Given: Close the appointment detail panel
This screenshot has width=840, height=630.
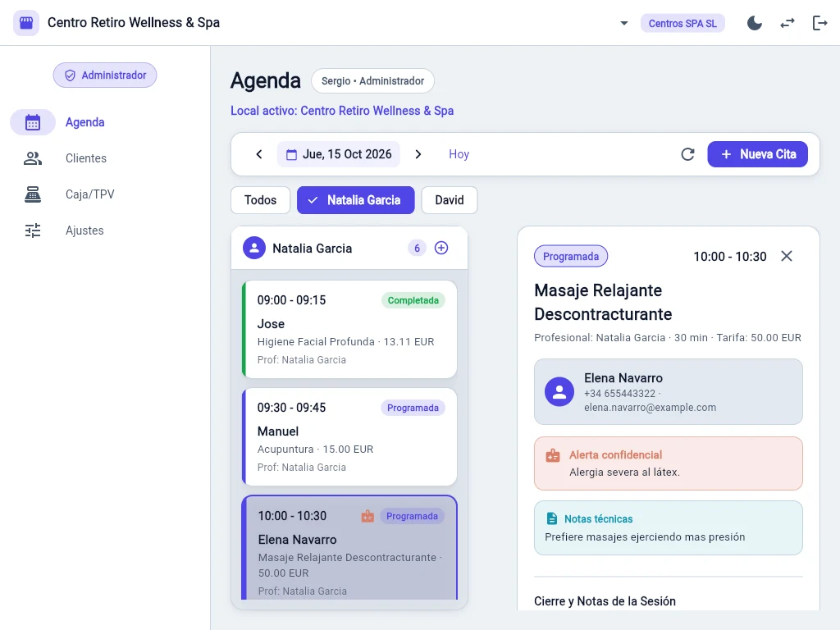Looking at the screenshot, I should click(787, 256).
